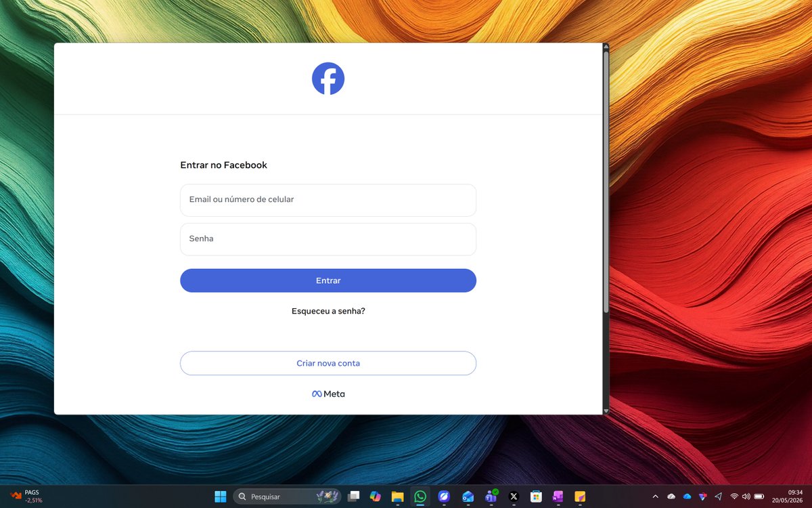812x508 pixels.
Task: Open the PAGS stock widget
Action: coord(26,496)
